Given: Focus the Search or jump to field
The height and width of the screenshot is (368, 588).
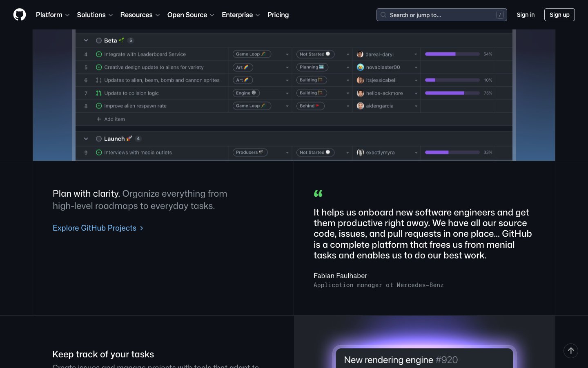Looking at the screenshot, I should [x=441, y=15].
